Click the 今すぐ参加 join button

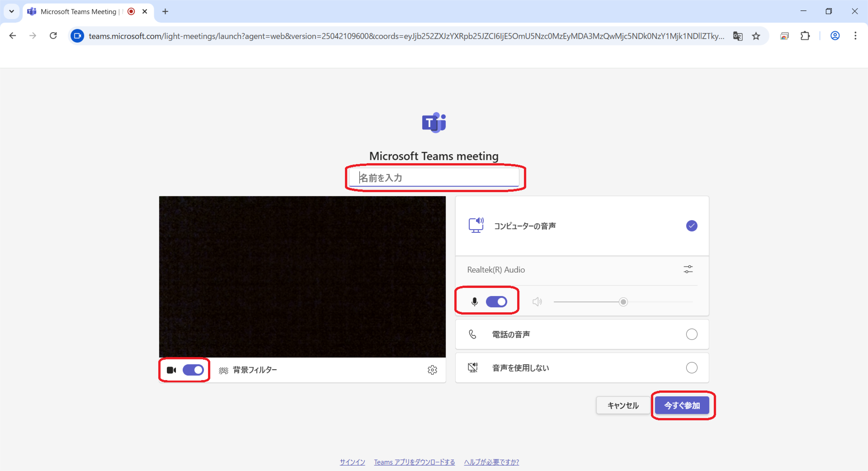pos(682,405)
